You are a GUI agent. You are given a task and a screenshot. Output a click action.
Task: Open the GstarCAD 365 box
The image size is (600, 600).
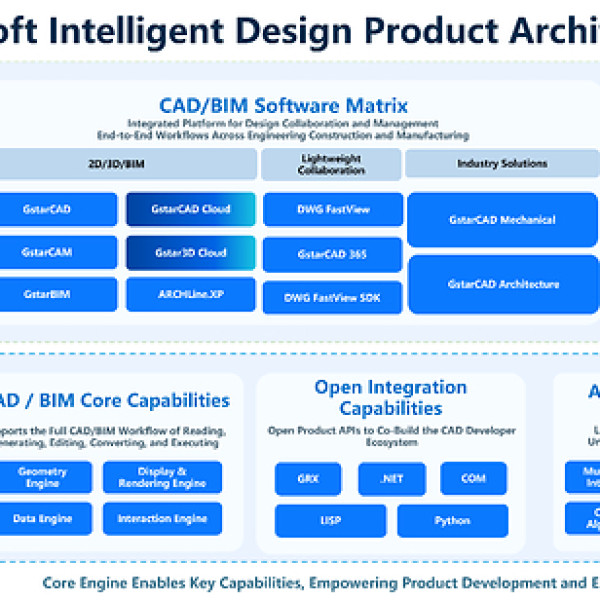[x=333, y=254]
